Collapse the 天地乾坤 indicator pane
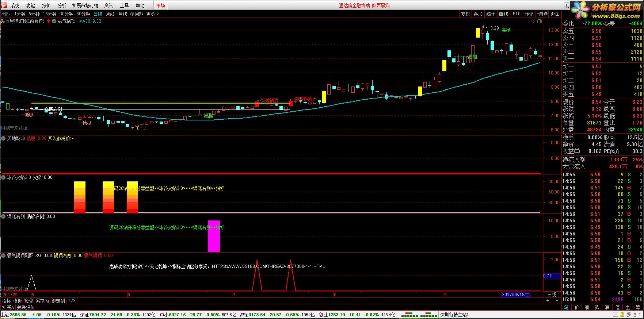This screenshot has width=644, height=319. (x=4, y=139)
